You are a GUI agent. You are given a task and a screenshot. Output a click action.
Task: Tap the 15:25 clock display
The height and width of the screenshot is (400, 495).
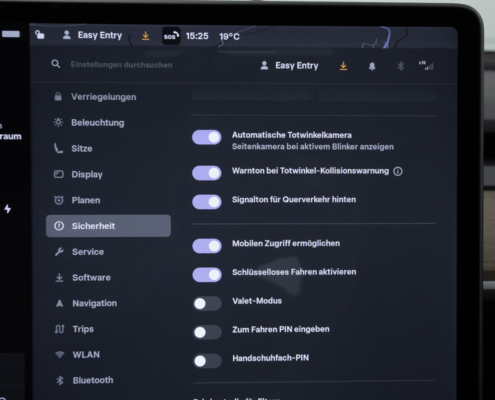click(x=197, y=36)
